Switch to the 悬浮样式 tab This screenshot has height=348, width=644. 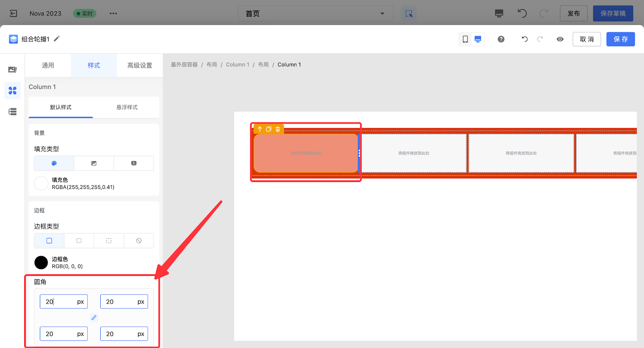(127, 107)
